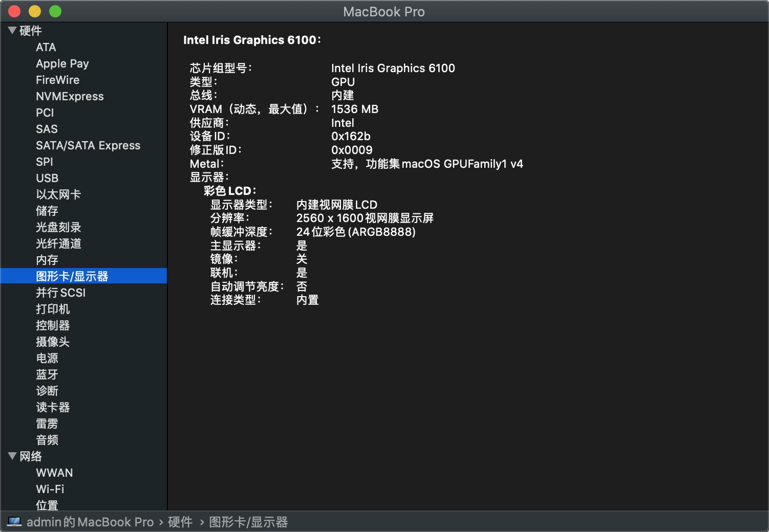Show USB device information
This screenshot has width=769, height=532.
tap(47, 179)
